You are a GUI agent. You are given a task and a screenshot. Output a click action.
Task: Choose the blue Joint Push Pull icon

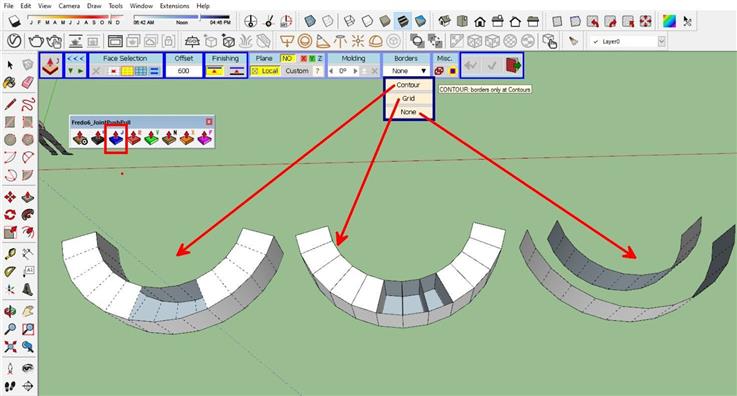(116, 138)
